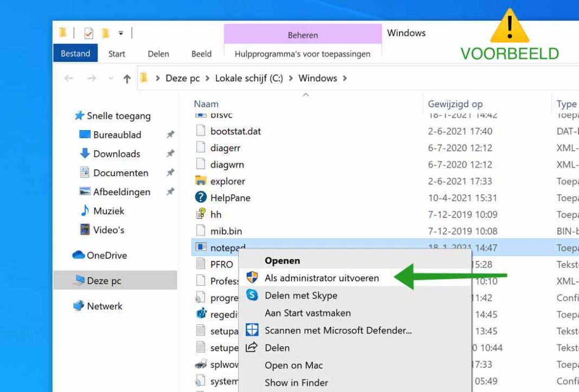
Task: Click Windows breadcrumb in address bar
Action: click(318, 78)
